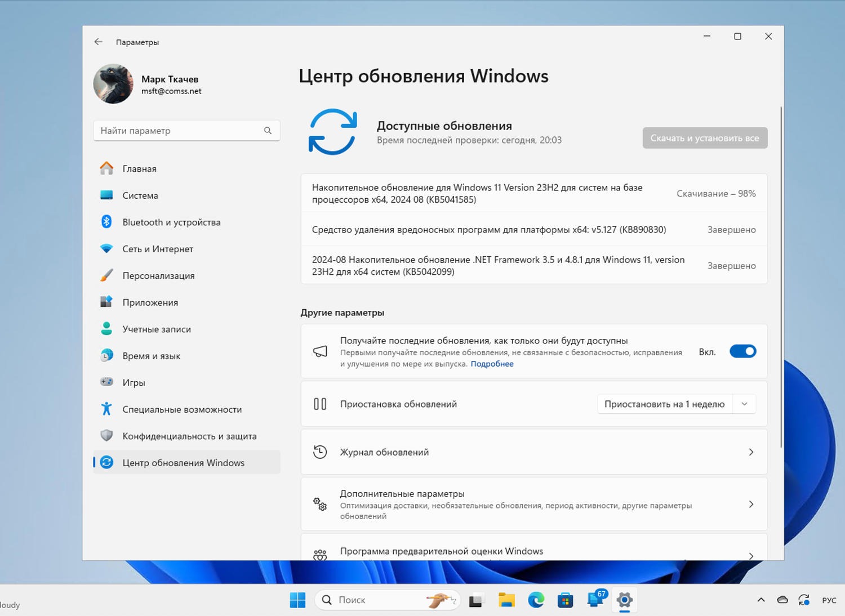Minimize the Параметры window
The width and height of the screenshot is (845, 616).
[707, 37]
